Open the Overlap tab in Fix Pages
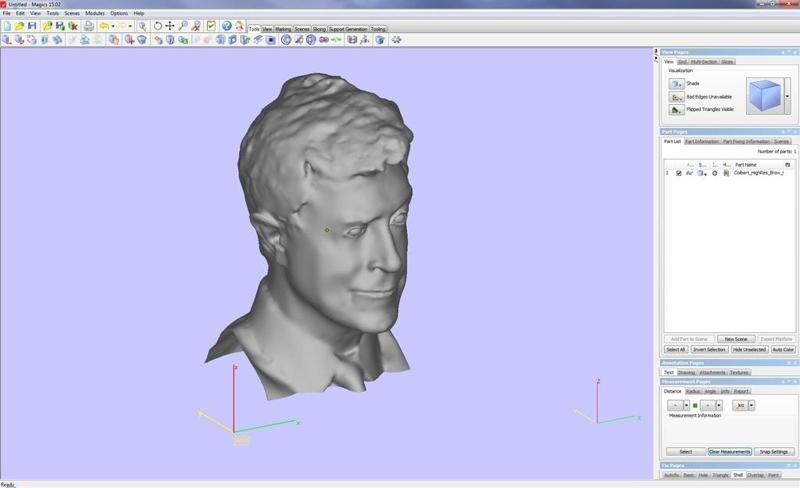800x488 pixels. [755, 475]
